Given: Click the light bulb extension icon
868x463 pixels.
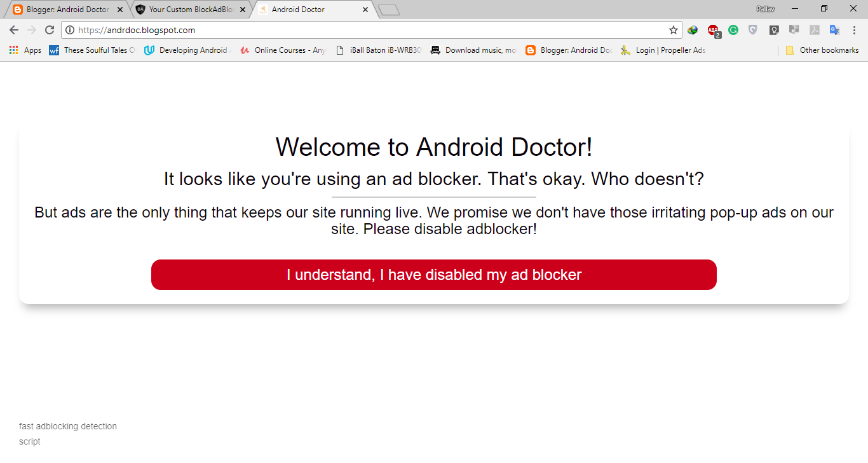Looking at the screenshot, I should [774, 30].
